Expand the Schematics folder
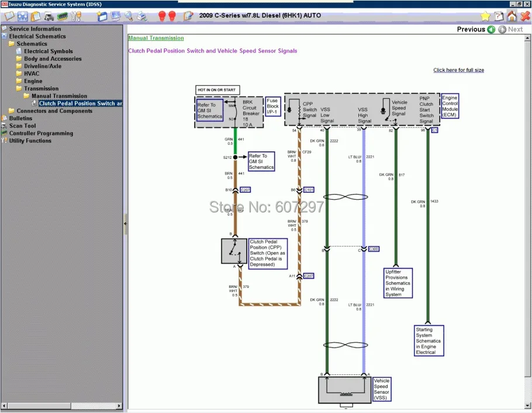Viewport: 532px width, 413px height. click(x=32, y=44)
